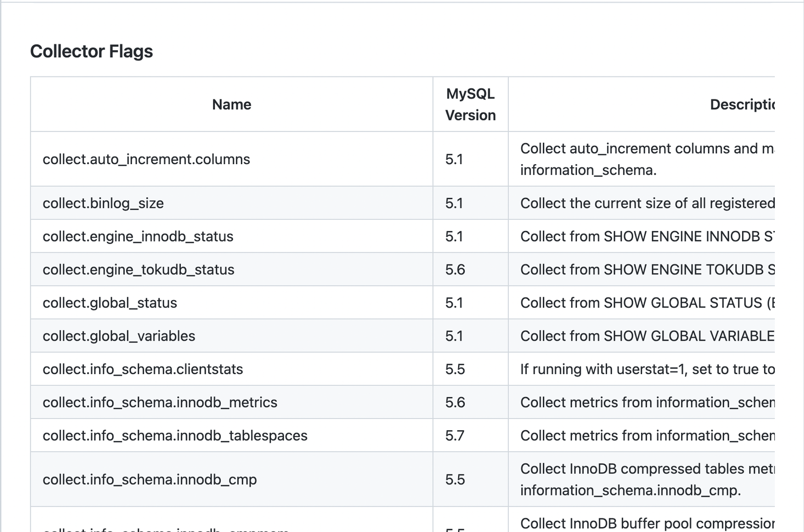Select the collect.global_status name cell
804x532 pixels.
pyautogui.click(x=110, y=303)
